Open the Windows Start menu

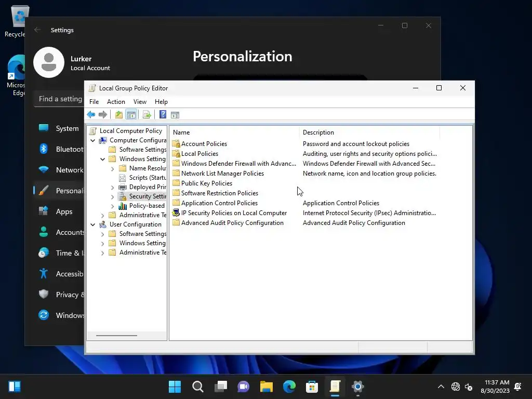tap(175, 387)
